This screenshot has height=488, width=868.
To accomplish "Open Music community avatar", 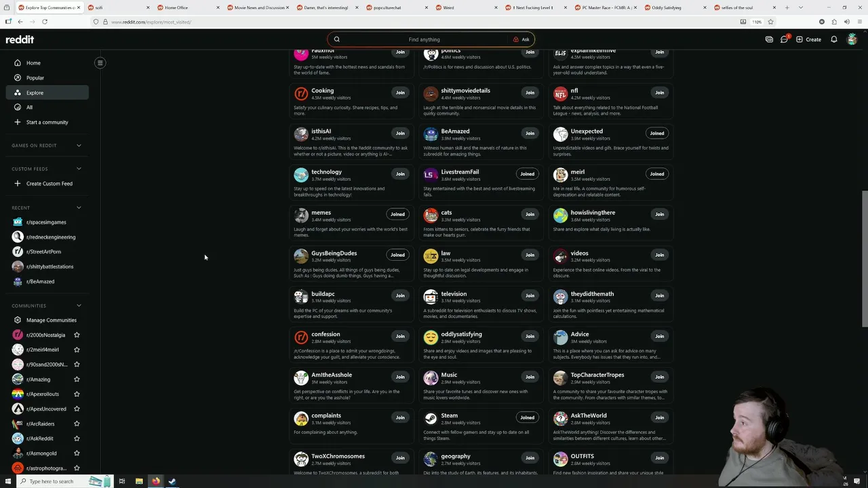I will (x=431, y=378).
